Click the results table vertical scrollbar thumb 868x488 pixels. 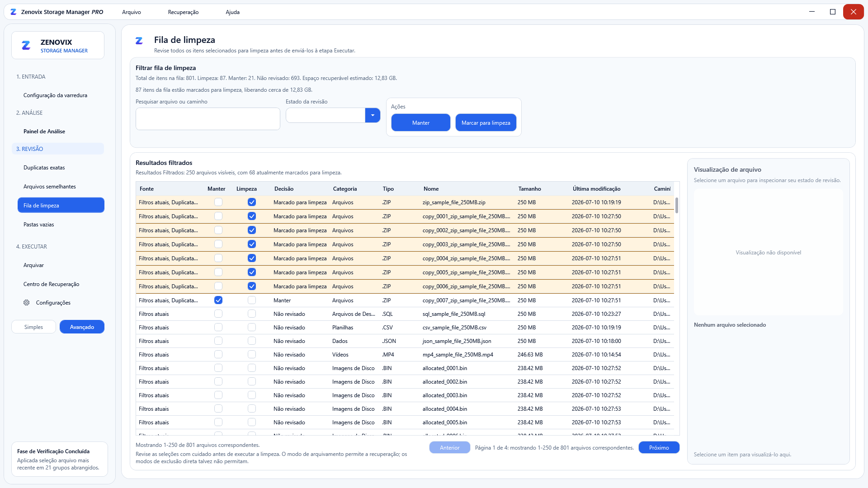coord(677,206)
